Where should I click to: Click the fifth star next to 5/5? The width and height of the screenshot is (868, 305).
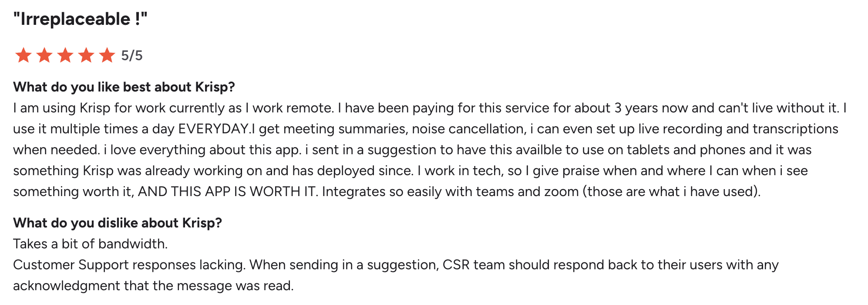point(107,56)
